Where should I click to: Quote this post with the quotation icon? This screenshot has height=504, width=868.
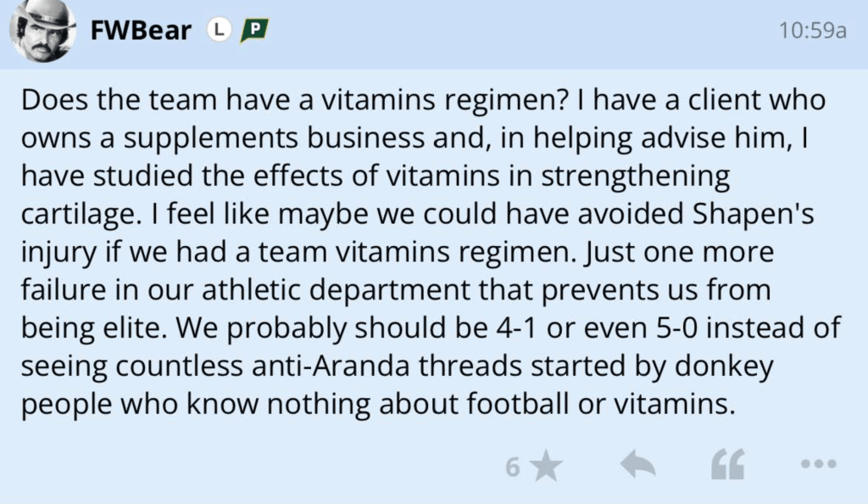click(x=727, y=465)
